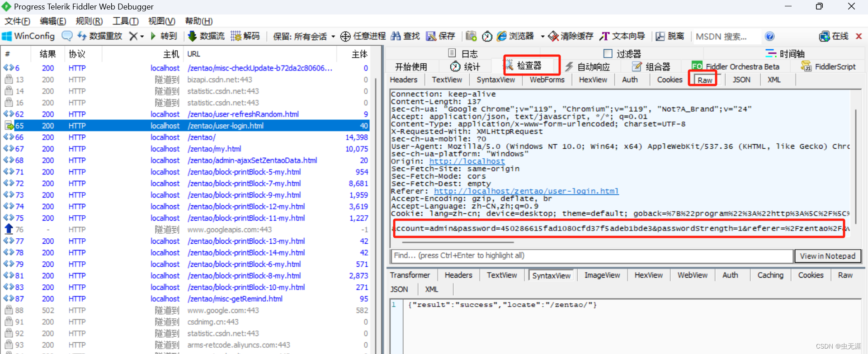The image size is (868, 354).
Task: Select the request WebForms inspector tab
Action: (547, 80)
